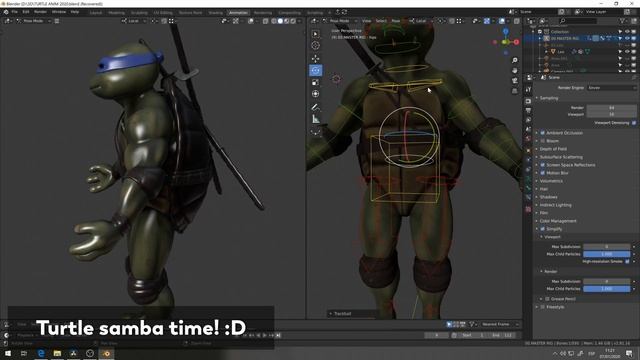Open the View Layer properties tab

tap(528, 120)
